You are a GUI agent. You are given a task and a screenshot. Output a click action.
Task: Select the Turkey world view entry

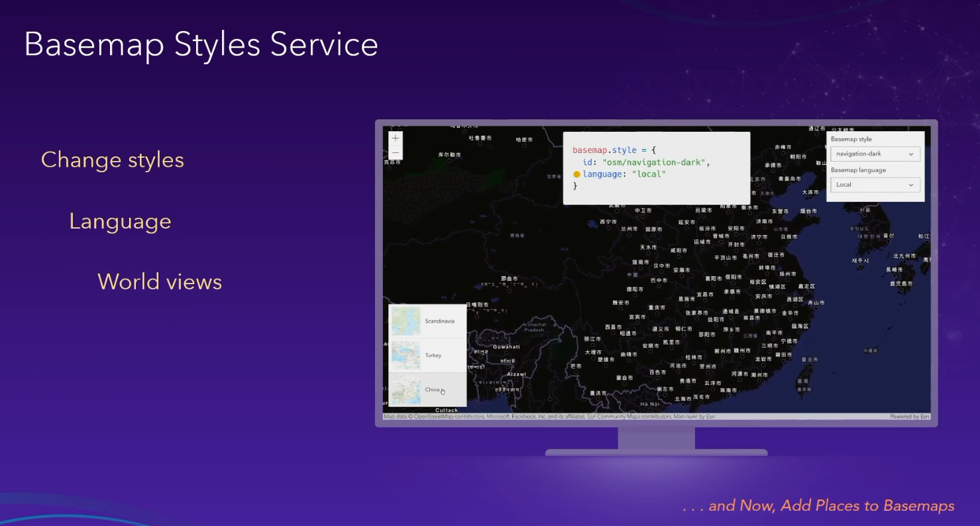pyautogui.click(x=430, y=355)
